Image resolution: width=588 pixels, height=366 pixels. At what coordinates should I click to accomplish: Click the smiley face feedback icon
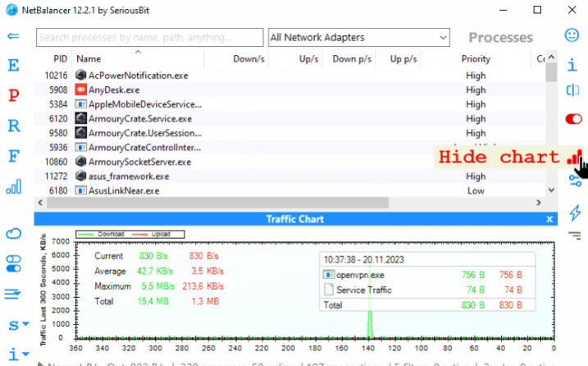pyautogui.click(x=572, y=35)
